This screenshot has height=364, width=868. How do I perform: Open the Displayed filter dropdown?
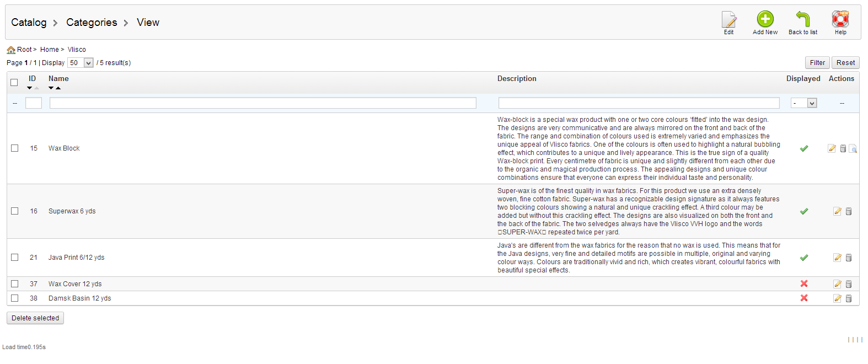tap(803, 103)
